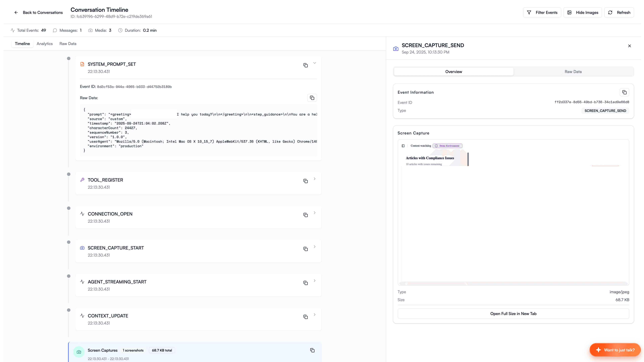Screen dimensions: 644x362
Task: Copy the Event Information details
Action: pos(625,92)
